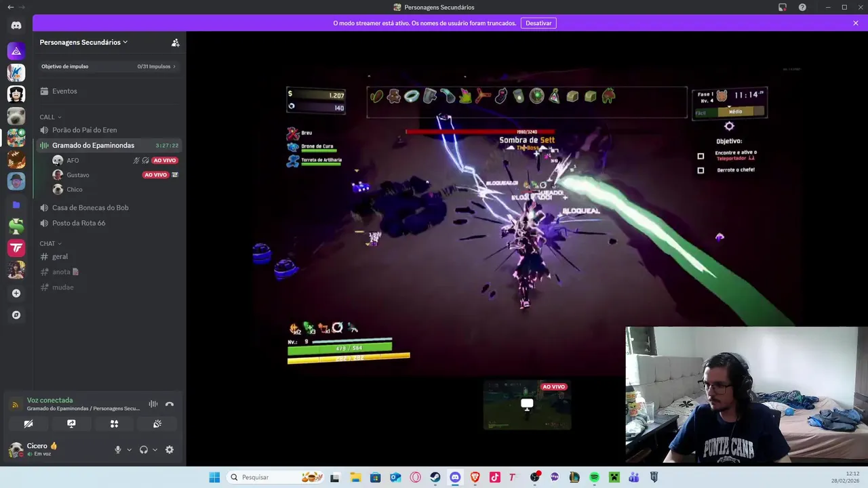This screenshot has height=488, width=868.
Task: Go forward with title bar arrow
Action: (22, 7)
